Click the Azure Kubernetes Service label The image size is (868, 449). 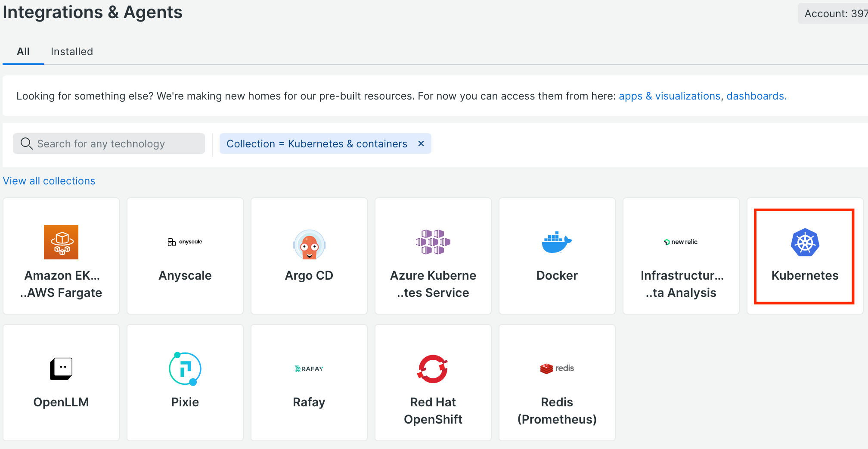click(x=433, y=284)
